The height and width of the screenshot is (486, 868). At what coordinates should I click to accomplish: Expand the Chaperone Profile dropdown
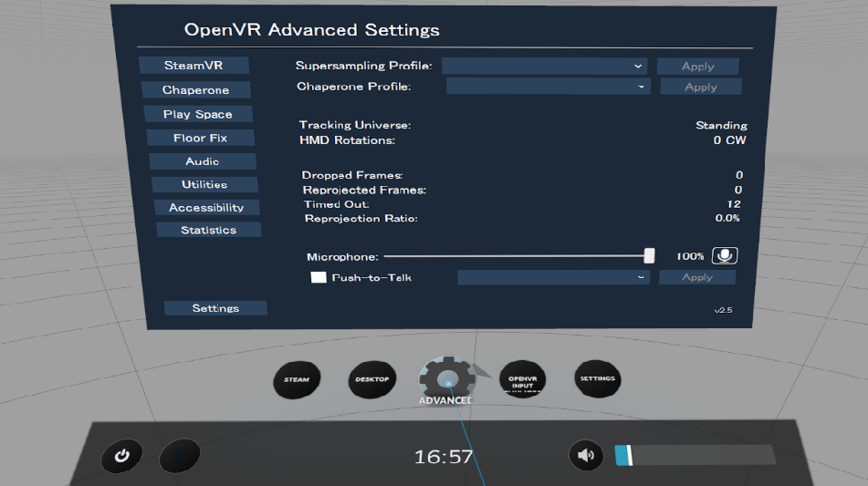click(548, 87)
